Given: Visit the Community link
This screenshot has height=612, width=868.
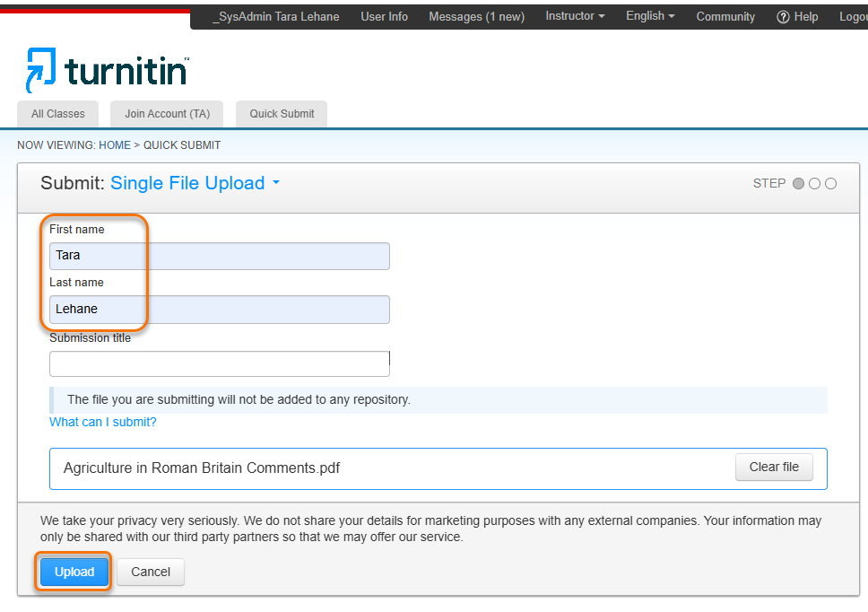Looking at the screenshot, I should (x=725, y=16).
